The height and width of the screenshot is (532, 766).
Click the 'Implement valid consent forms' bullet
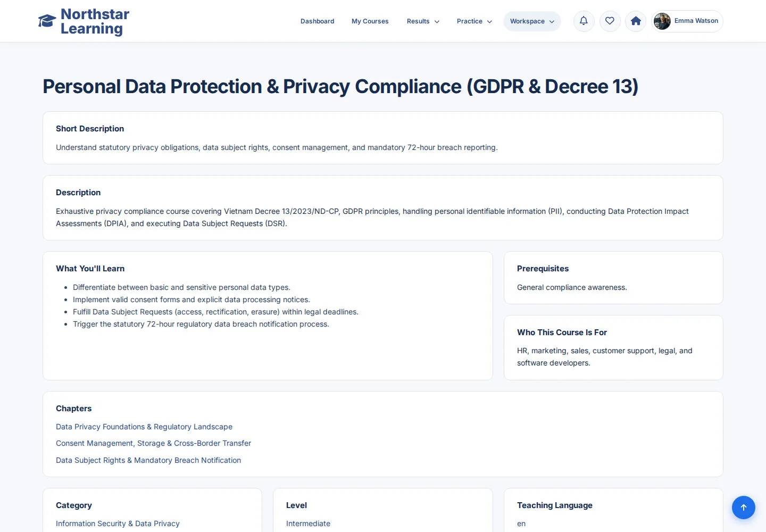click(x=191, y=300)
